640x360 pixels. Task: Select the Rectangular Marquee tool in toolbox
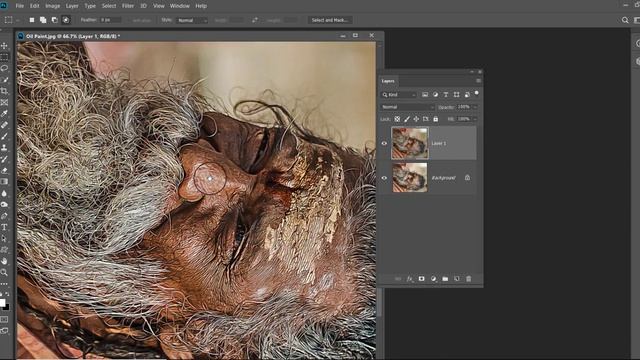click(4, 57)
